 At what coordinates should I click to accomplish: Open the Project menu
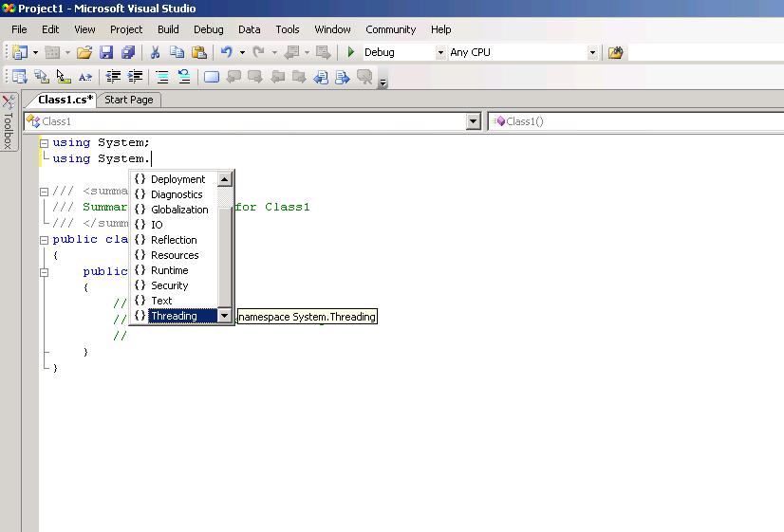[x=126, y=29]
